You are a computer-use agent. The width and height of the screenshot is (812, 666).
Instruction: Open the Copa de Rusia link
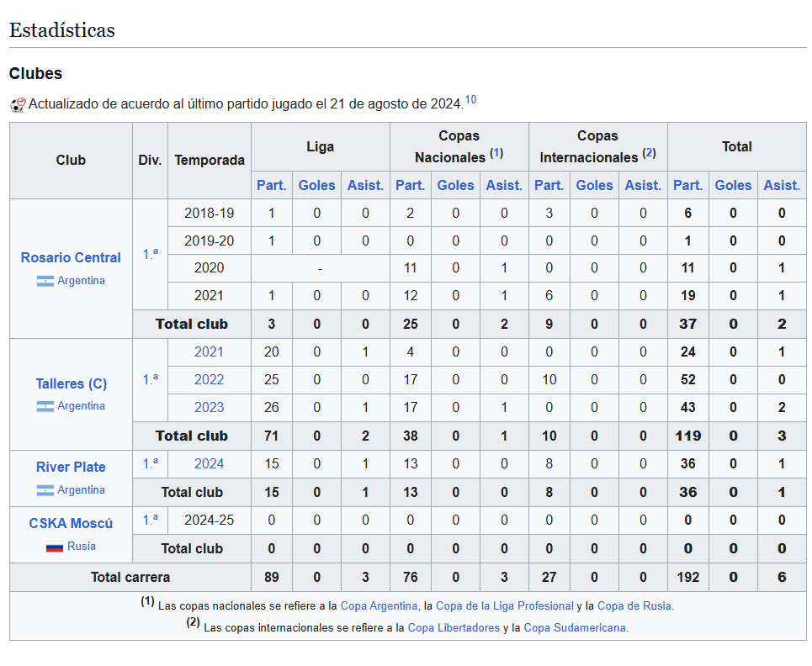pos(634,606)
